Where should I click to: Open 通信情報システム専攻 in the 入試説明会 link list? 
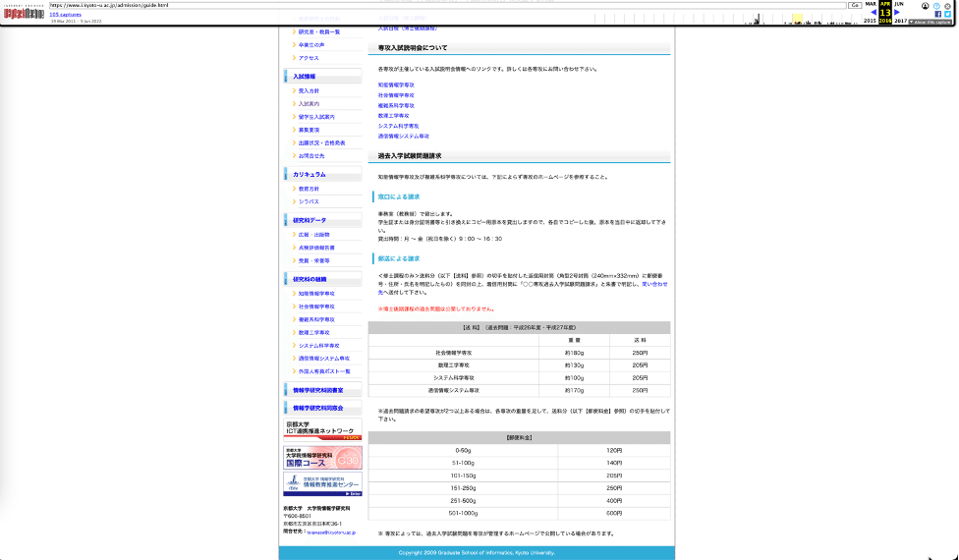point(403,137)
